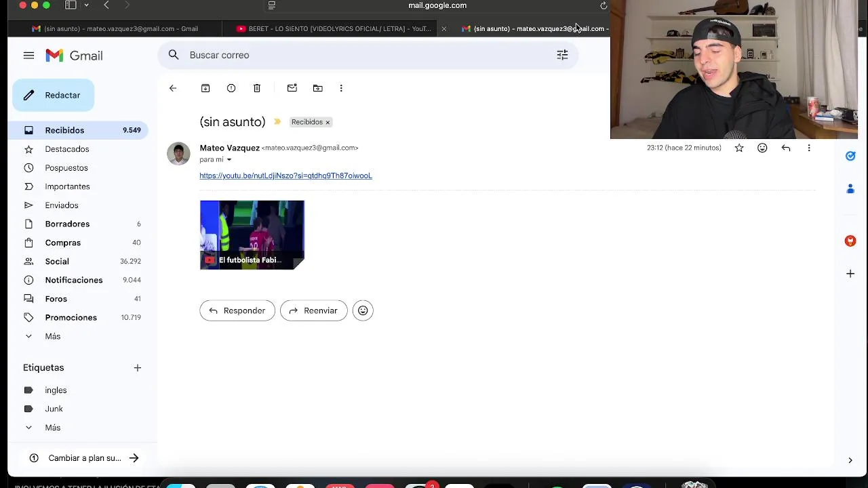
Task: Click Cambiar a plan upgrade link
Action: point(84,458)
